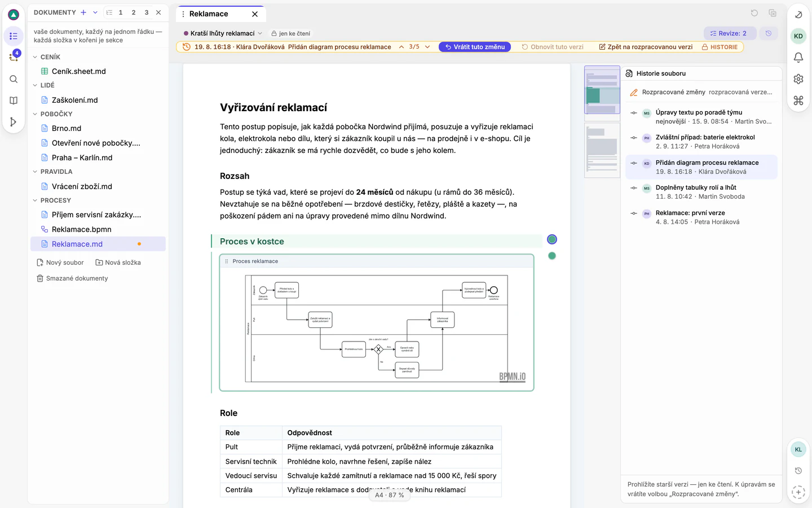This screenshot has height=508, width=812.
Task: Open the book icon in left rail
Action: point(14,100)
